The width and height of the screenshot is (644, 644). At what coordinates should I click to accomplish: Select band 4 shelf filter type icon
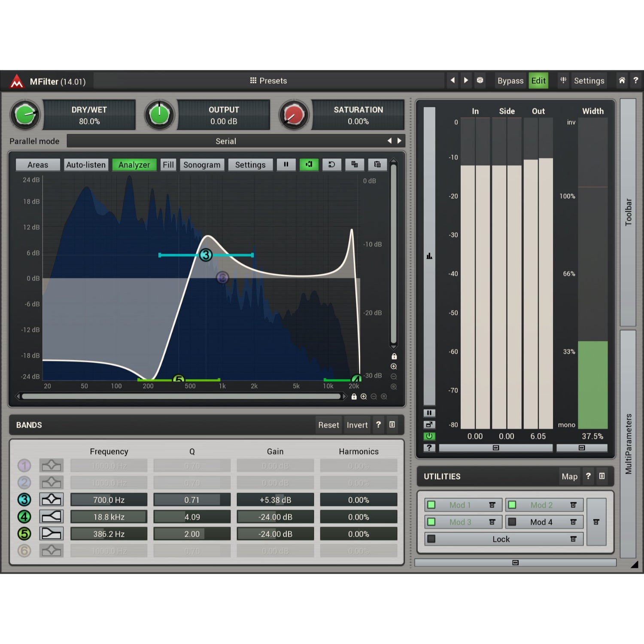coord(51,516)
